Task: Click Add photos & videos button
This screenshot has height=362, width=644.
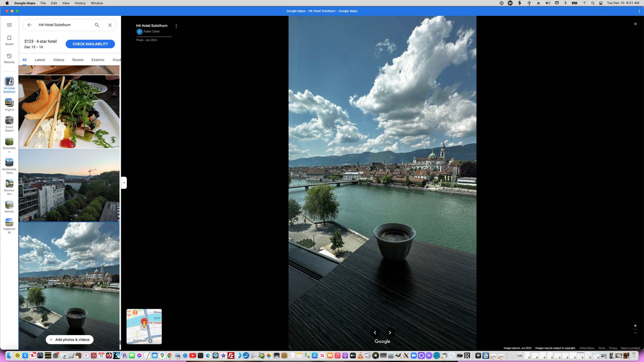Action: (70, 340)
